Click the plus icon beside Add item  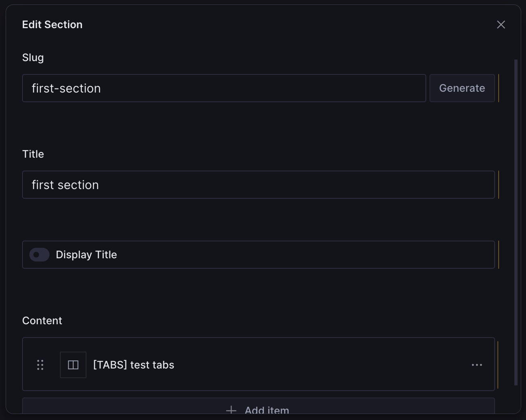231,410
